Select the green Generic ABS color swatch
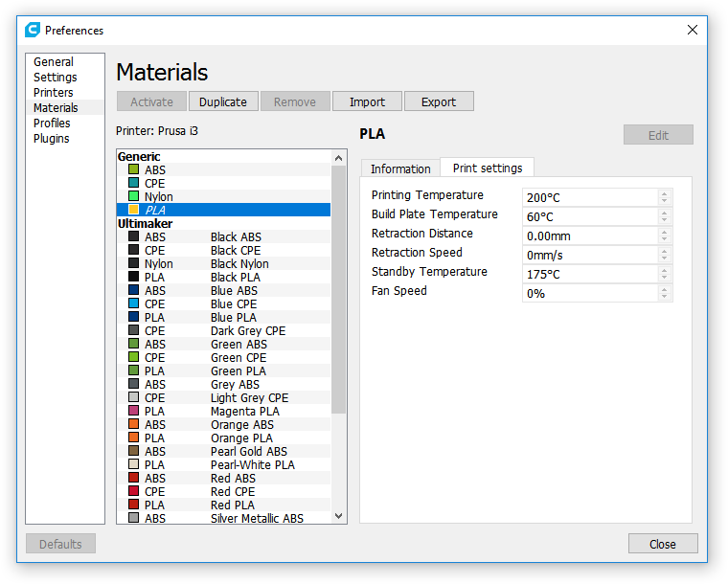 click(x=133, y=169)
